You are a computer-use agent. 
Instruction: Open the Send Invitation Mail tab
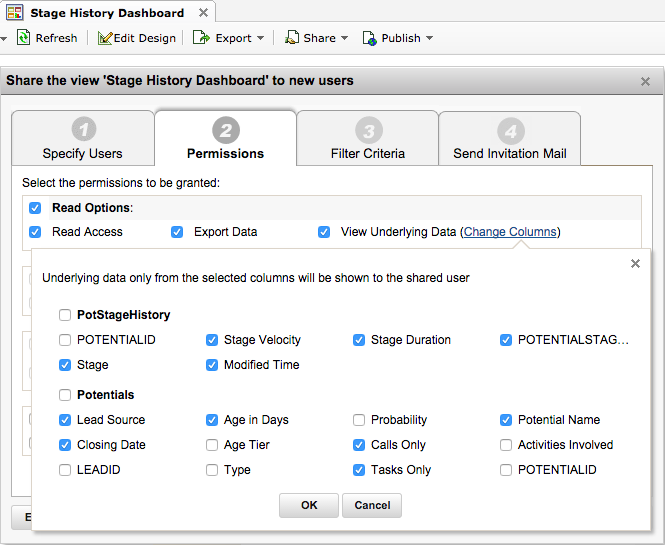(x=510, y=138)
